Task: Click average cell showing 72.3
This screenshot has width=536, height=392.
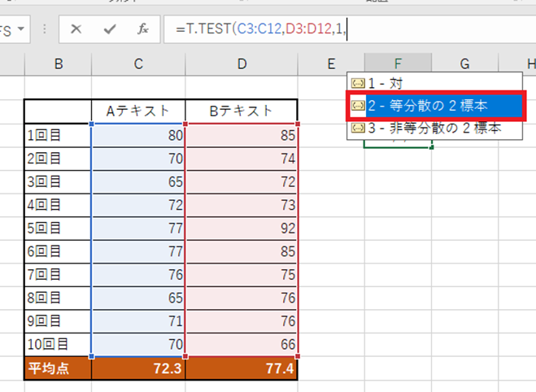Action: pos(138,369)
